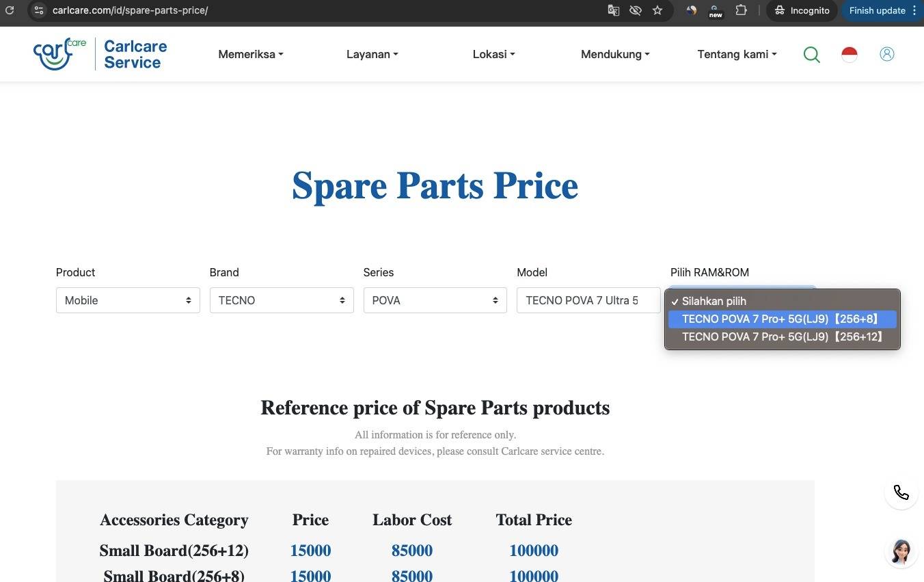
Task: Click the Pilih RAM&ROM label
Action: [709, 272]
